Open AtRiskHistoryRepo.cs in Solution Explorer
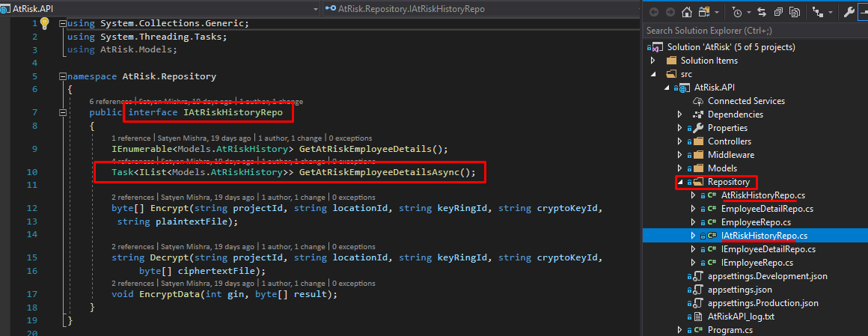This screenshot has height=336, width=868. coord(763,195)
